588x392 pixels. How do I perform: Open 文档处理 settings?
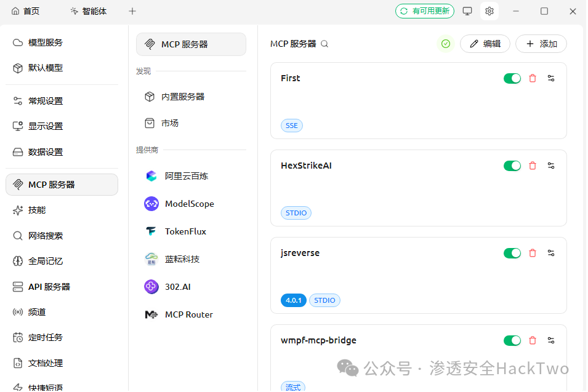click(x=62, y=363)
